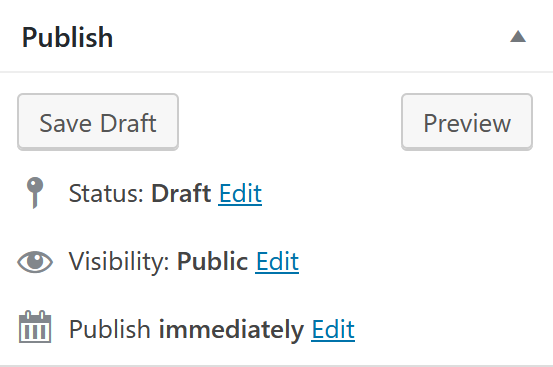
Task: Click the status pin icon
Action: click(35, 192)
